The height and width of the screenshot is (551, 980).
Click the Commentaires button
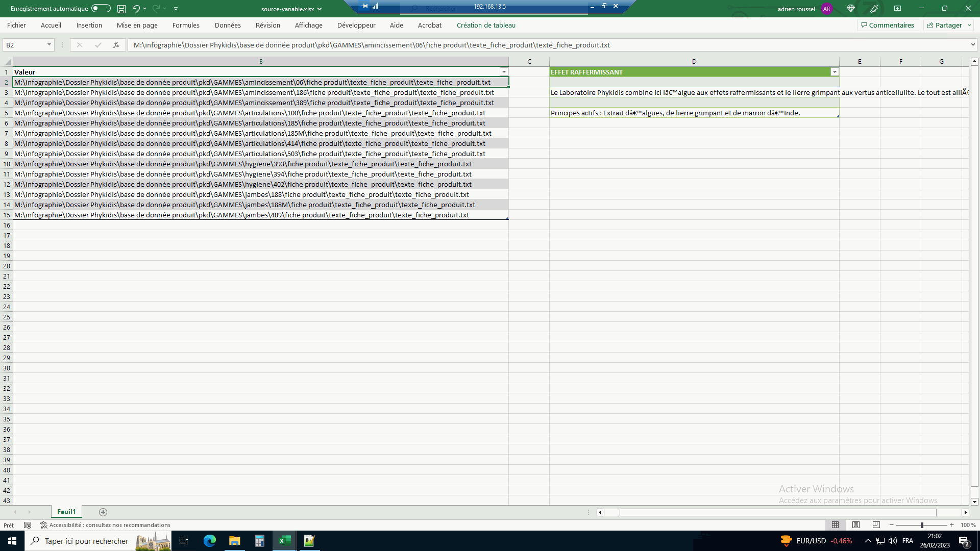pyautogui.click(x=888, y=25)
